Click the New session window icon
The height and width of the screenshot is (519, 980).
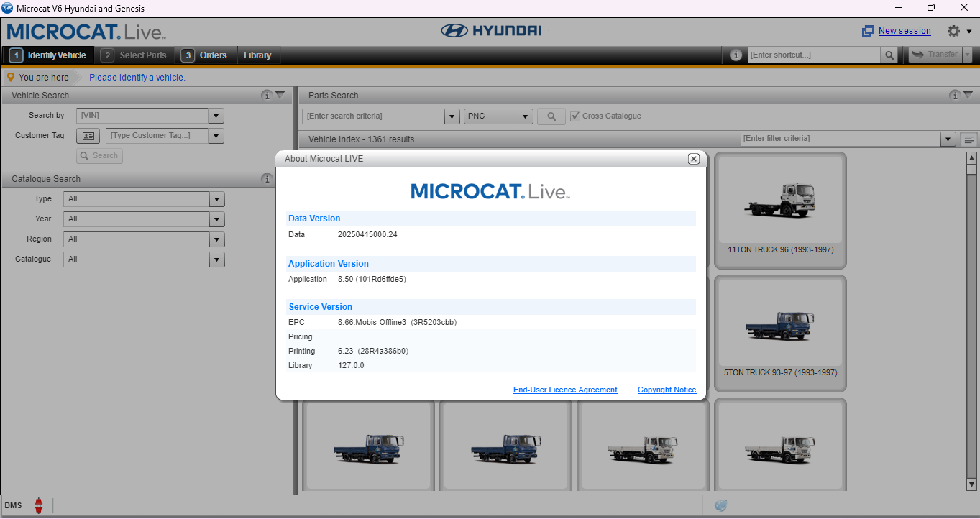coord(868,32)
